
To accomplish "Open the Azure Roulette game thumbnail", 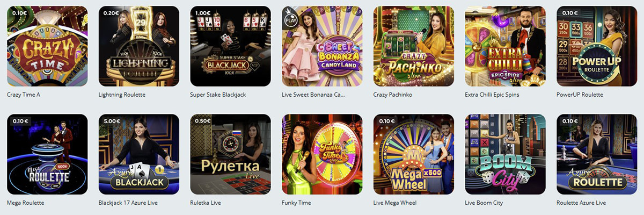I will point(597,154).
